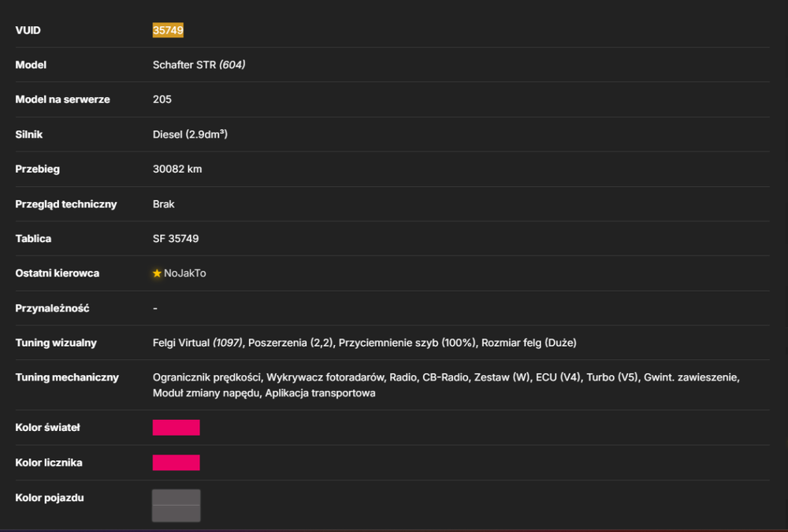Click the gray Kolor pojazdu swatch
Image resolution: width=788 pixels, height=532 pixels.
176,505
